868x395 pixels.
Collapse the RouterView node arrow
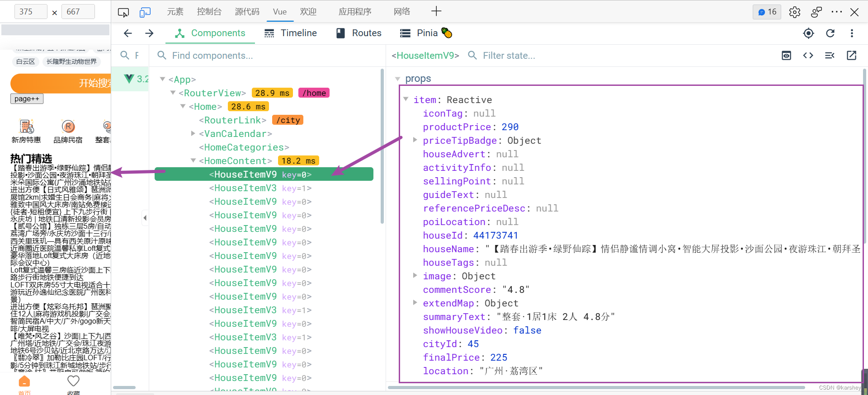[173, 93]
